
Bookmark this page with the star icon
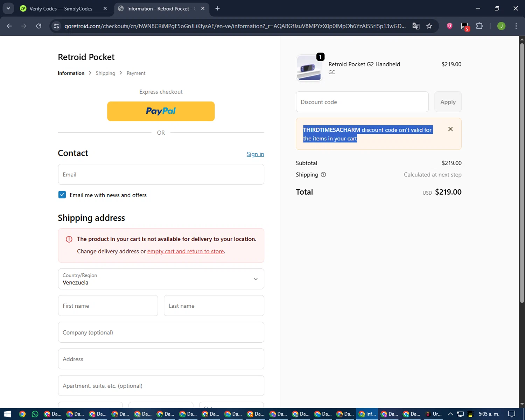click(x=429, y=26)
